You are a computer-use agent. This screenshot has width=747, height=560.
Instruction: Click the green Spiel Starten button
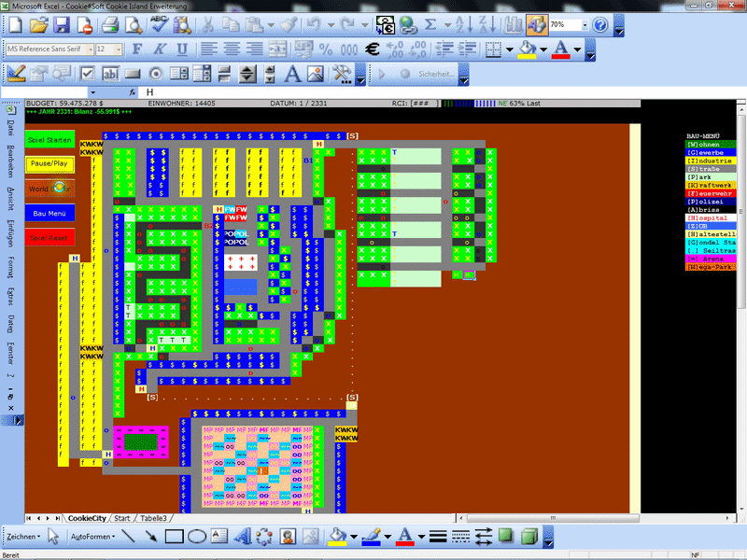[x=49, y=139]
